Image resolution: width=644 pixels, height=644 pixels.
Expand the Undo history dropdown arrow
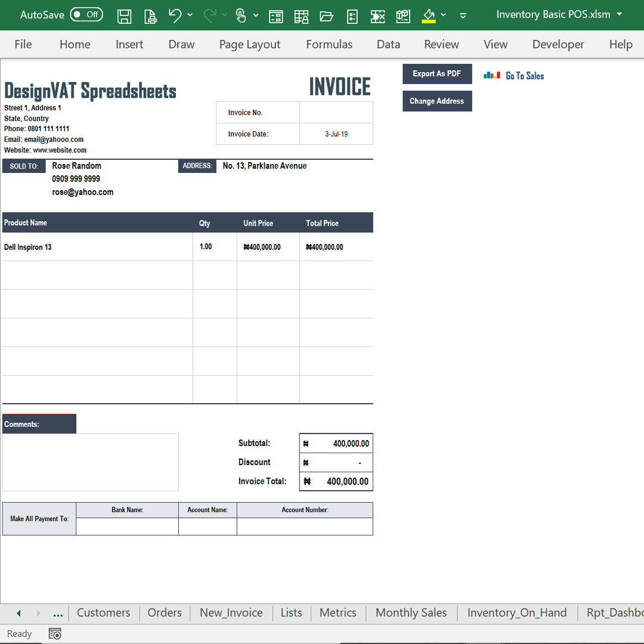point(190,16)
